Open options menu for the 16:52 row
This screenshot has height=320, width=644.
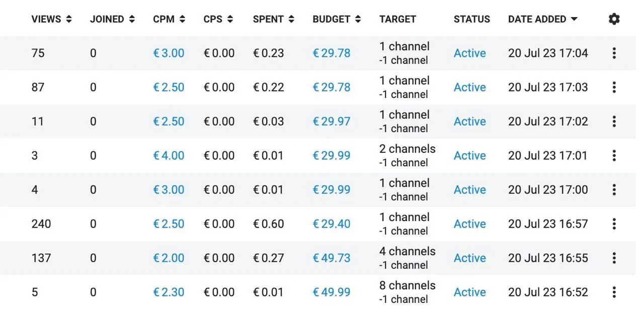pyautogui.click(x=614, y=292)
